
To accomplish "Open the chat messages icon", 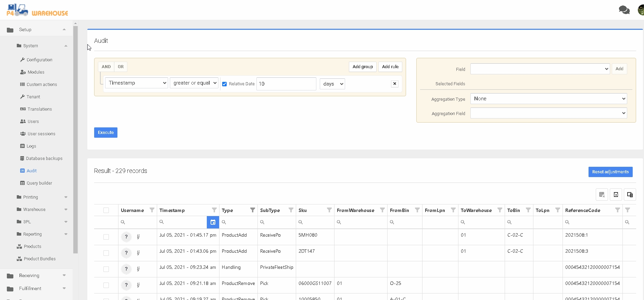I will (x=624, y=10).
